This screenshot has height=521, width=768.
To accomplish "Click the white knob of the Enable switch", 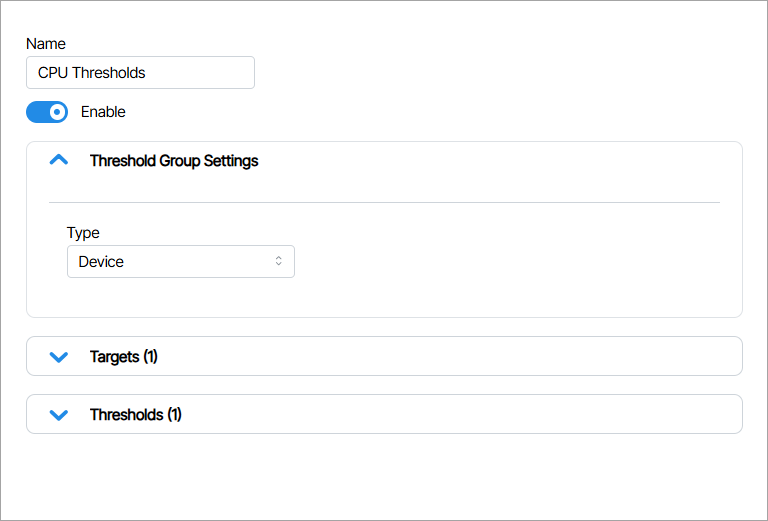I will click(x=57, y=112).
